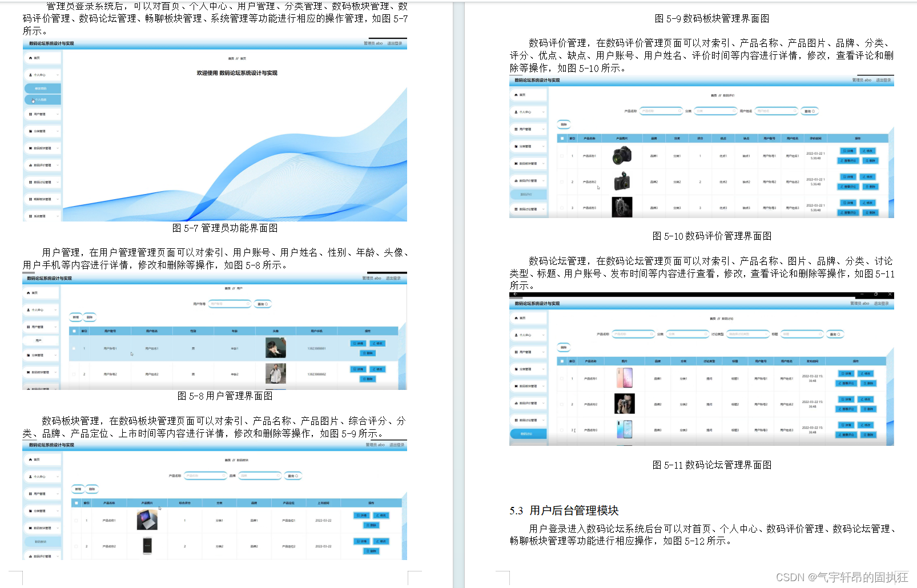
Task: Expand 数码板块管理 chevron in Figure 5-10 sidebar
Action: 544,164
